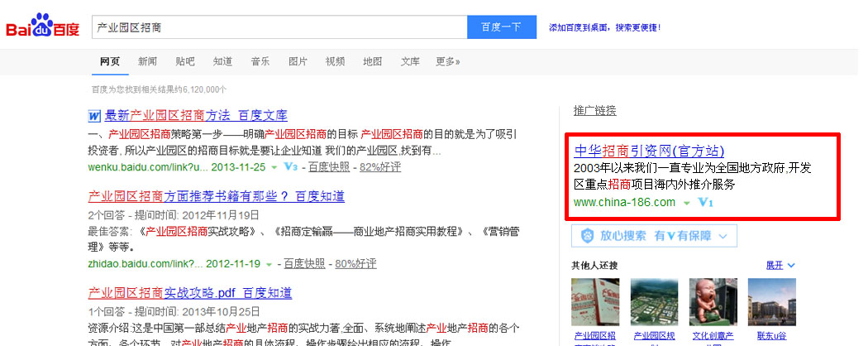The height and width of the screenshot is (346, 868).
Task: Open the 产业园区规 related search link
Action: (654, 336)
